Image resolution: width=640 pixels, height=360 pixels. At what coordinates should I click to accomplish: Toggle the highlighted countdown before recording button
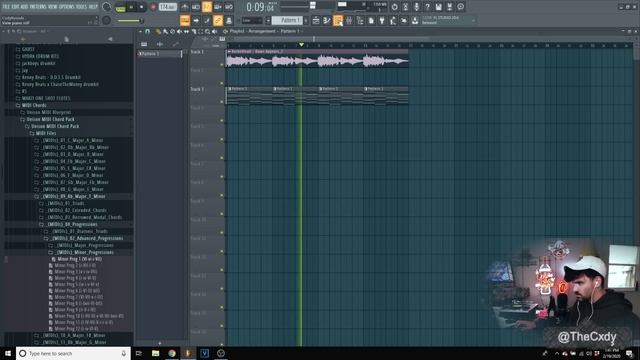coord(207,7)
